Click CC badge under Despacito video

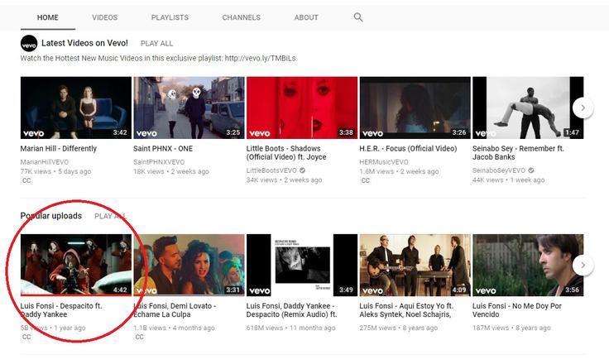(x=26, y=337)
